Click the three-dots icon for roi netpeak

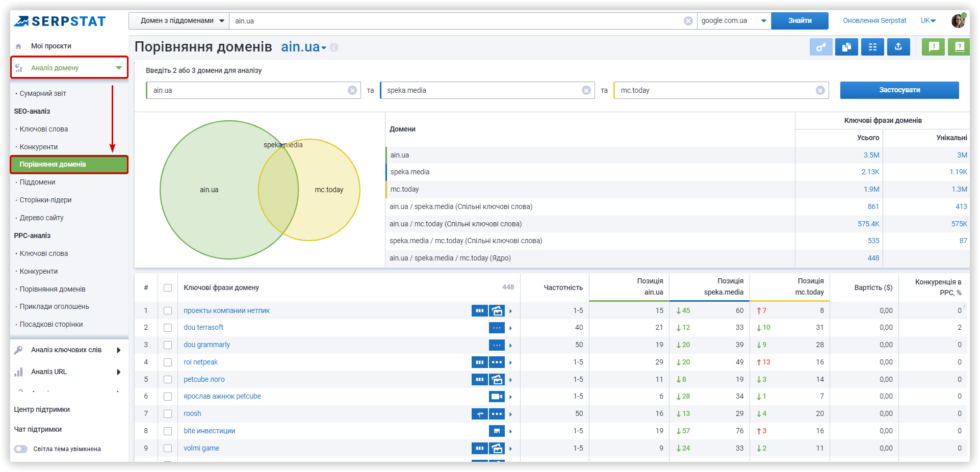point(497,362)
